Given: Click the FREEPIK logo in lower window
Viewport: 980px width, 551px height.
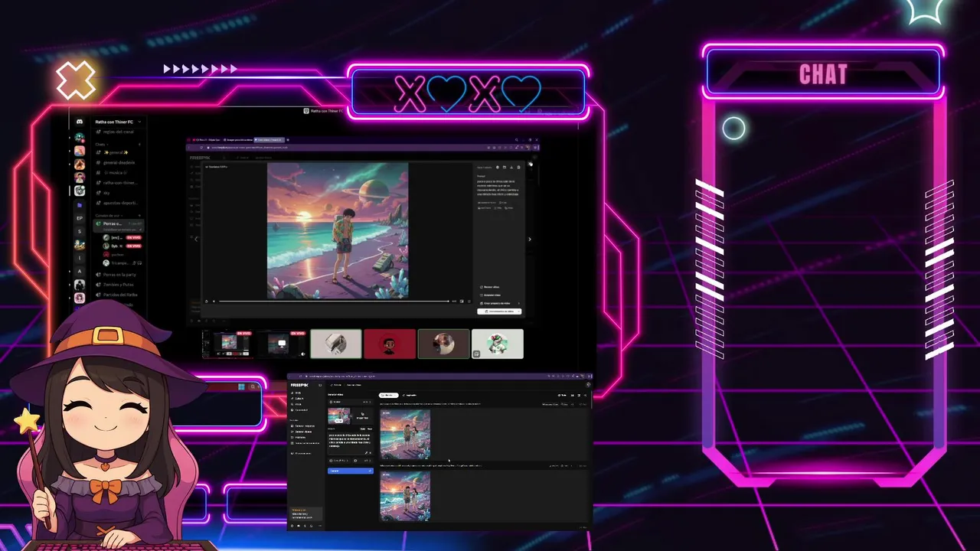Looking at the screenshot, I should click(x=299, y=385).
